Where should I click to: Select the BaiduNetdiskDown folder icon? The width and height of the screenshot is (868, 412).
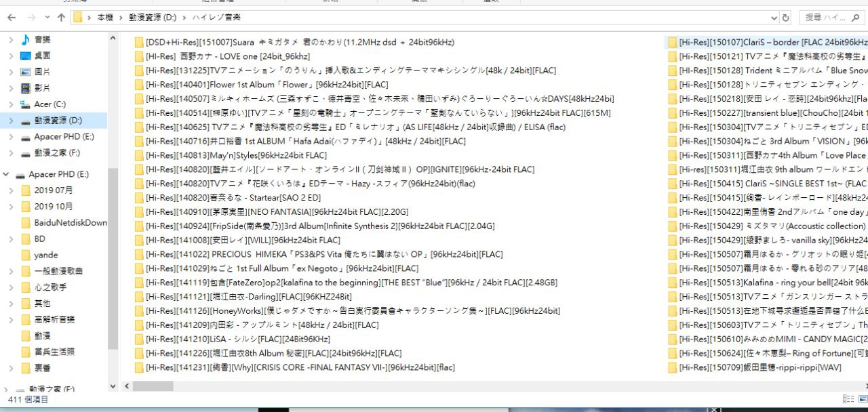coord(26,222)
